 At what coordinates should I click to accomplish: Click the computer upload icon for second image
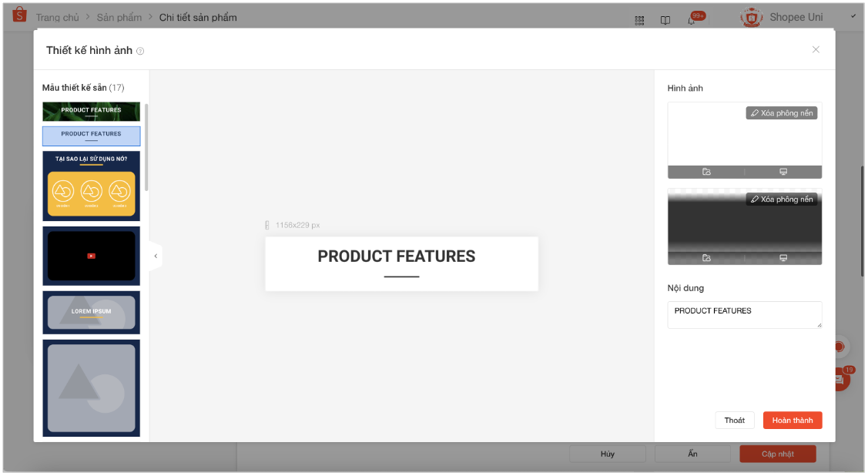click(x=783, y=258)
